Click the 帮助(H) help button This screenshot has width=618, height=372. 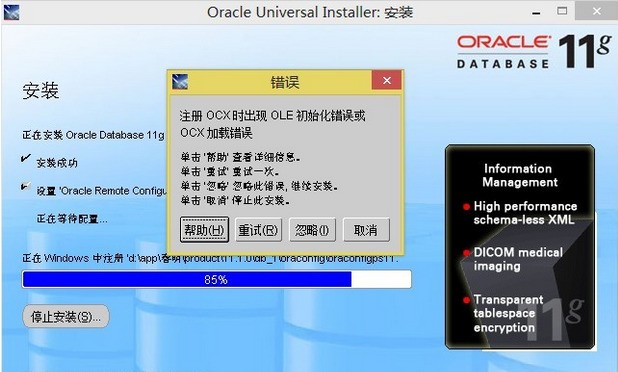(204, 229)
